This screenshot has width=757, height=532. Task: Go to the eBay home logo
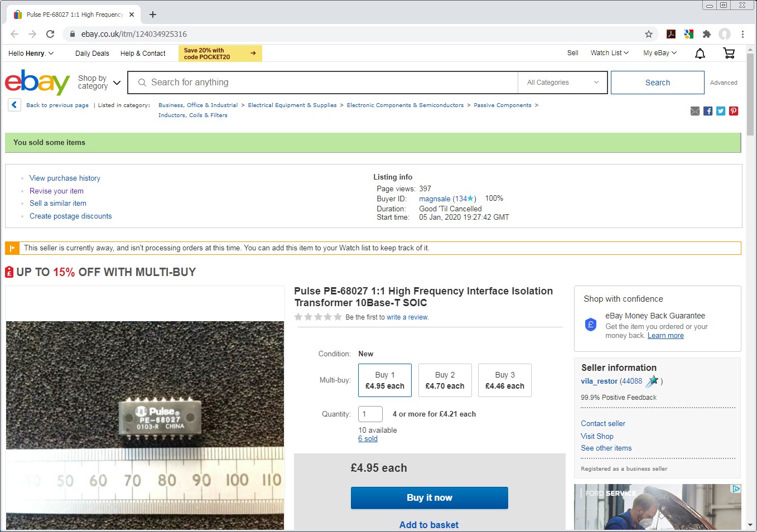[37, 83]
